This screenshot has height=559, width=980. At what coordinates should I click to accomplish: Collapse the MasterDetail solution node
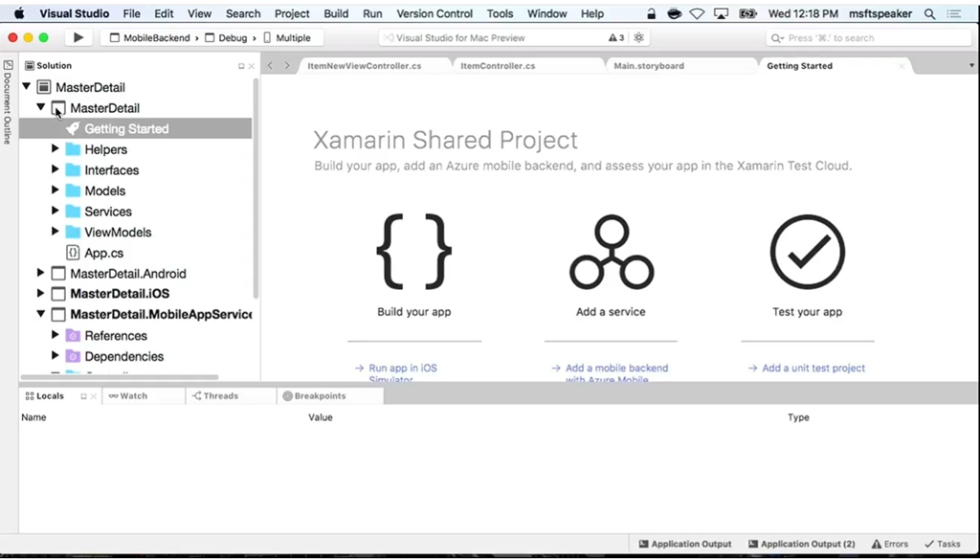pos(26,86)
